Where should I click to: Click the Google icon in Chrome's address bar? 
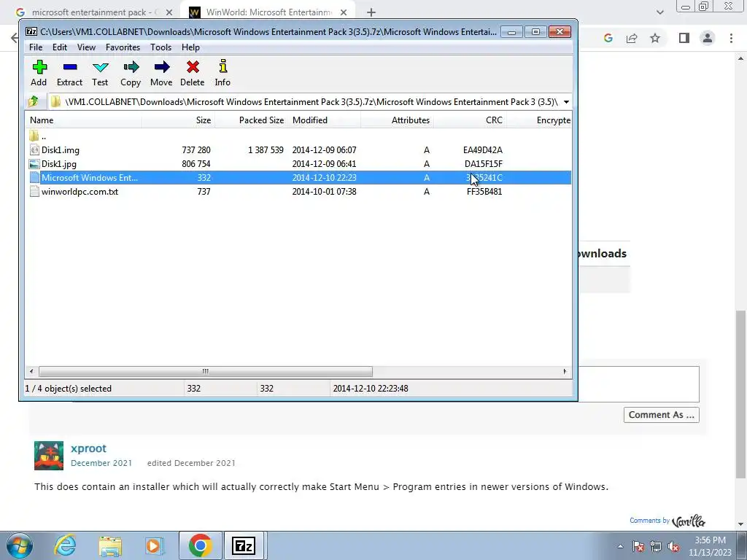click(608, 38)
